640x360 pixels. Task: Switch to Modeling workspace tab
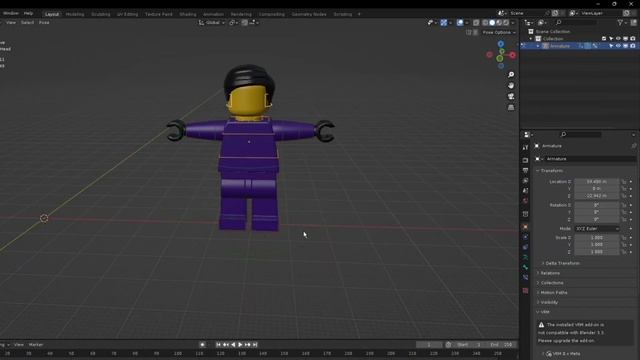coord(75,14)
